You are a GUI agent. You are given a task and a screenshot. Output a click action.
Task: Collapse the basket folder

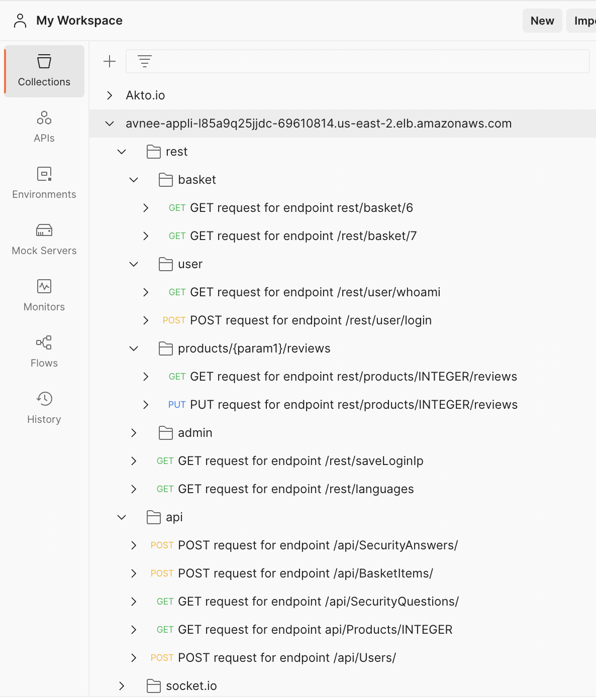click(134, 180)
